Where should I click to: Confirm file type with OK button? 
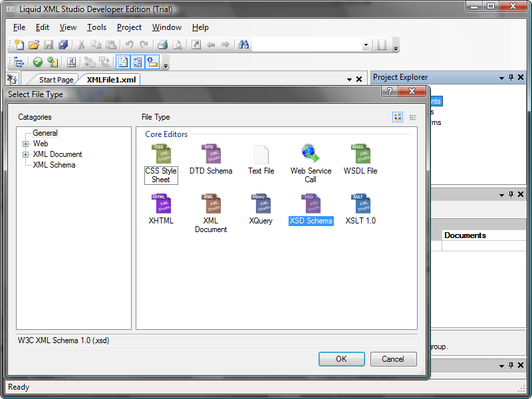coord(341,358)
